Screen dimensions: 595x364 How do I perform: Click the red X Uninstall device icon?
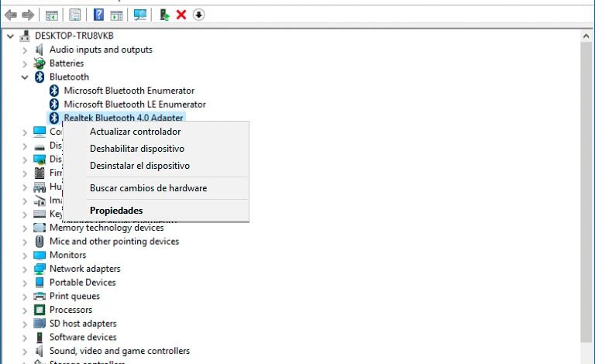click(x=181, y=15)
